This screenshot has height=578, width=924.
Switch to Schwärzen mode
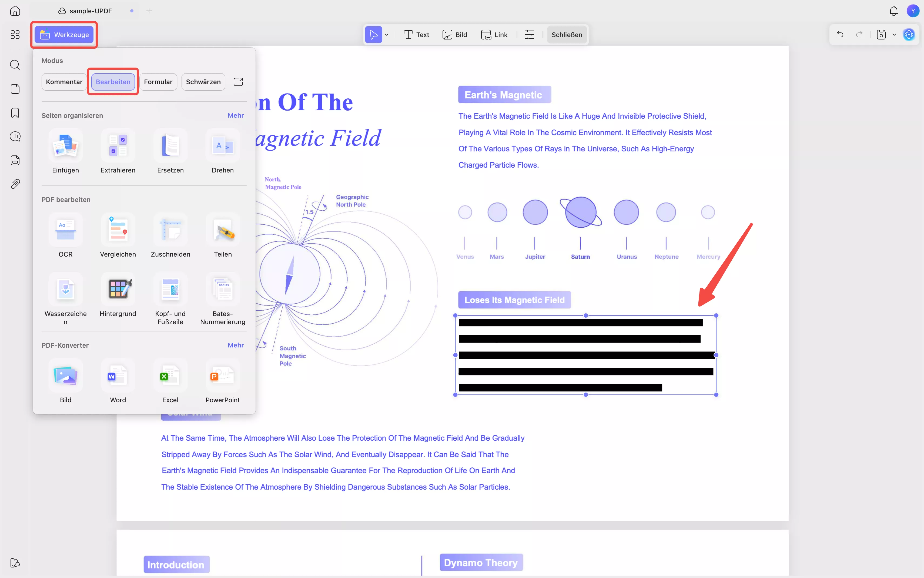[x=203, y=82]
